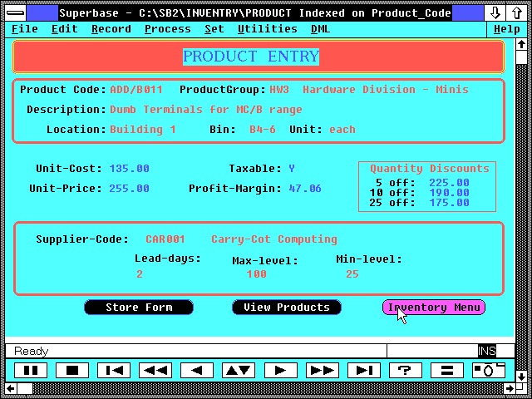Click the Location field Building 1

(x=143, y=130)
